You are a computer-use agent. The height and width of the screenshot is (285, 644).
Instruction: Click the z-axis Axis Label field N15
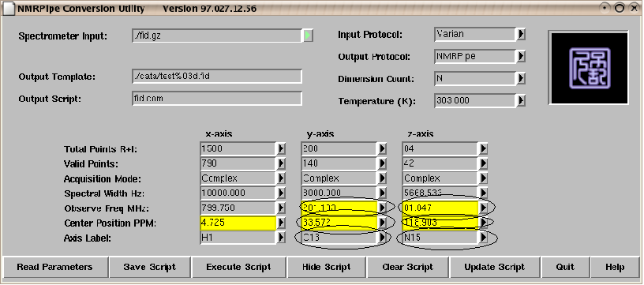click(440, 238)
